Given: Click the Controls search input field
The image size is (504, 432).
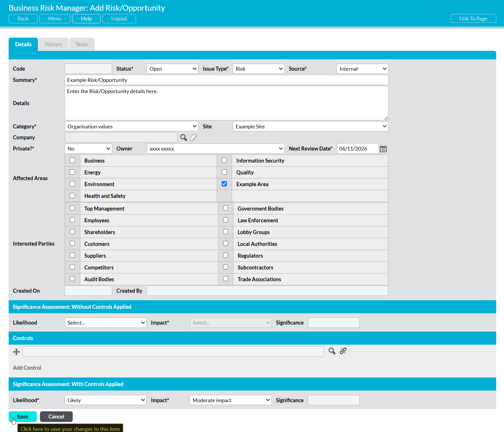Looking at the screenshot, I should [173, 352].
